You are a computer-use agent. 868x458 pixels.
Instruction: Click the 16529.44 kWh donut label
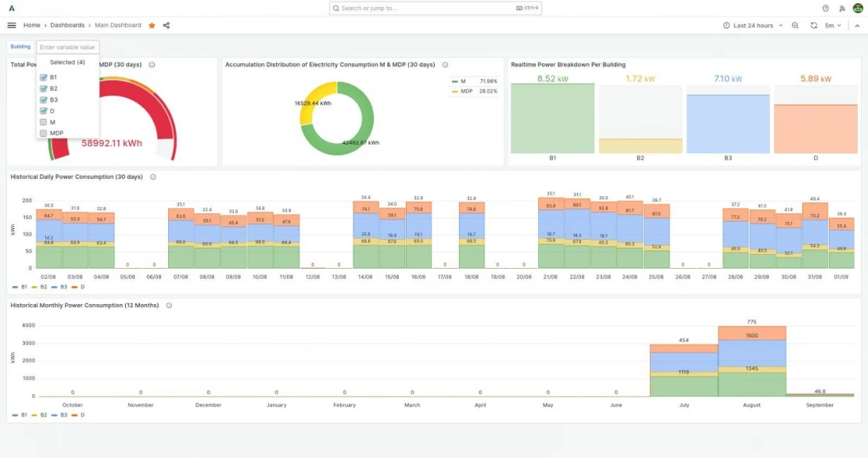313,103
